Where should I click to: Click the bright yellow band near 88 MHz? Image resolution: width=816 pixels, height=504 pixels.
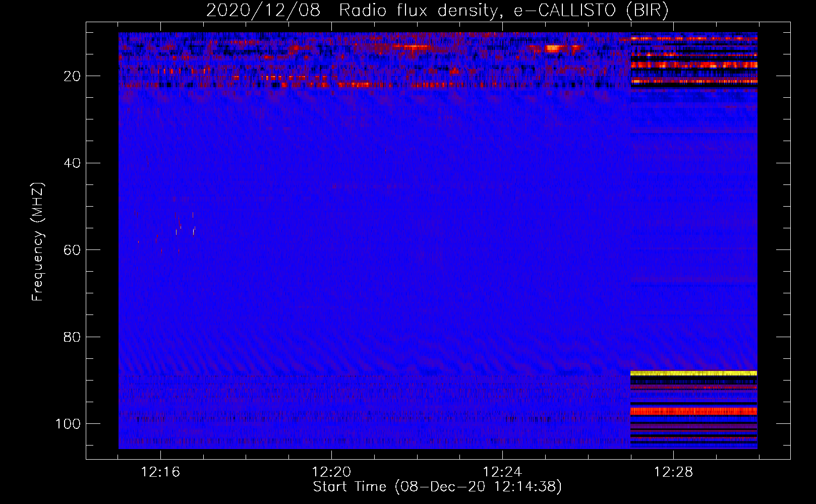click(x=694, y=373)
